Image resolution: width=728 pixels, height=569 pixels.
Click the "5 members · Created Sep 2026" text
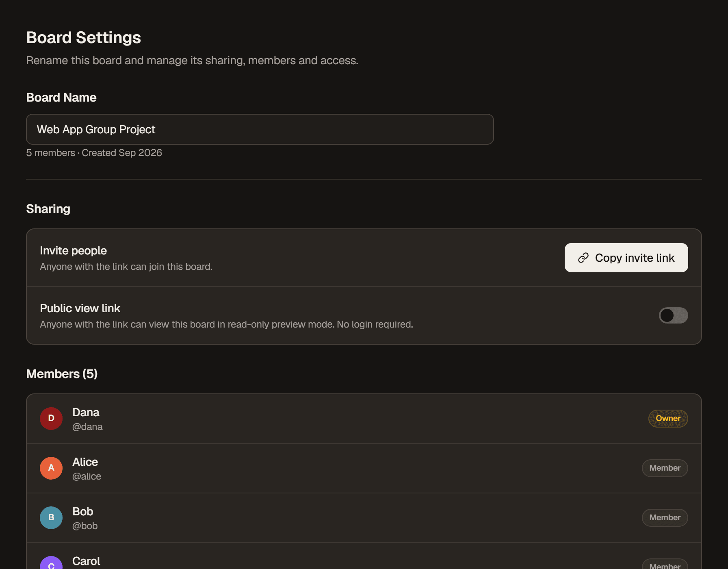(94, 153)
